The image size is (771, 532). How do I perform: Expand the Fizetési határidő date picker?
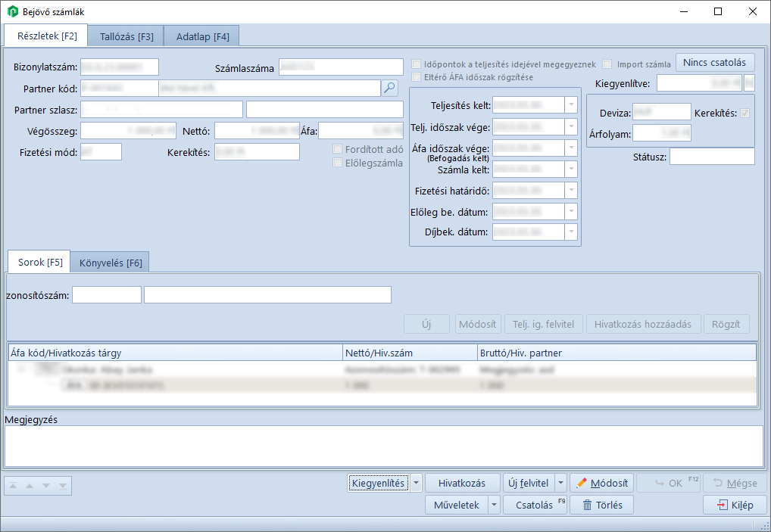[x=571, y=190]
